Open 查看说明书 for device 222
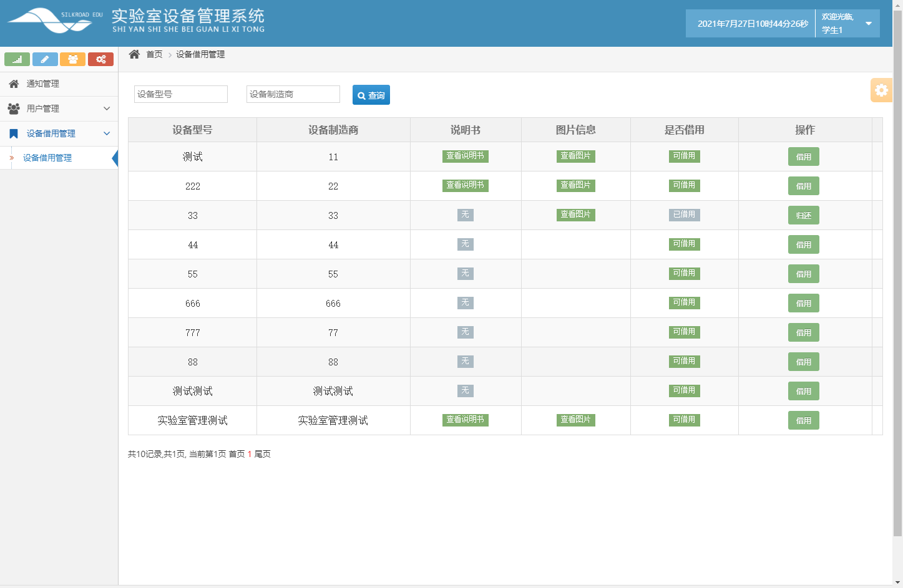 coord(465,185)
